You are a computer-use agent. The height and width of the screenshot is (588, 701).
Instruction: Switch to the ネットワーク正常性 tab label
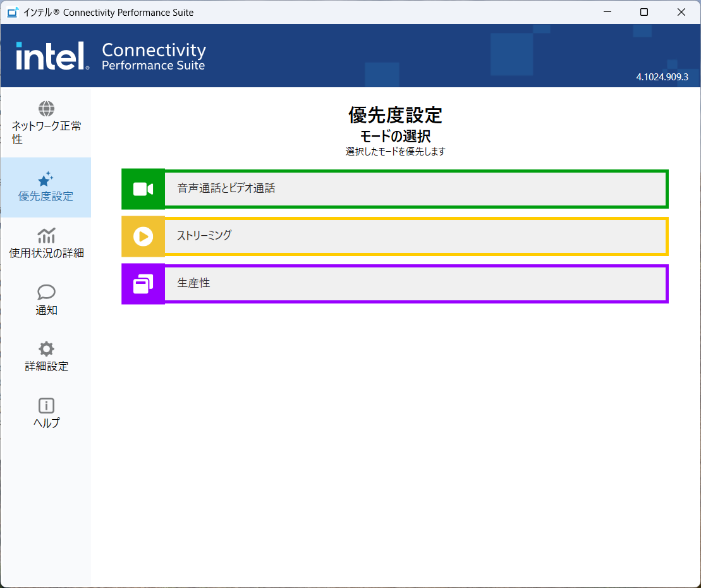coord(46,132)
